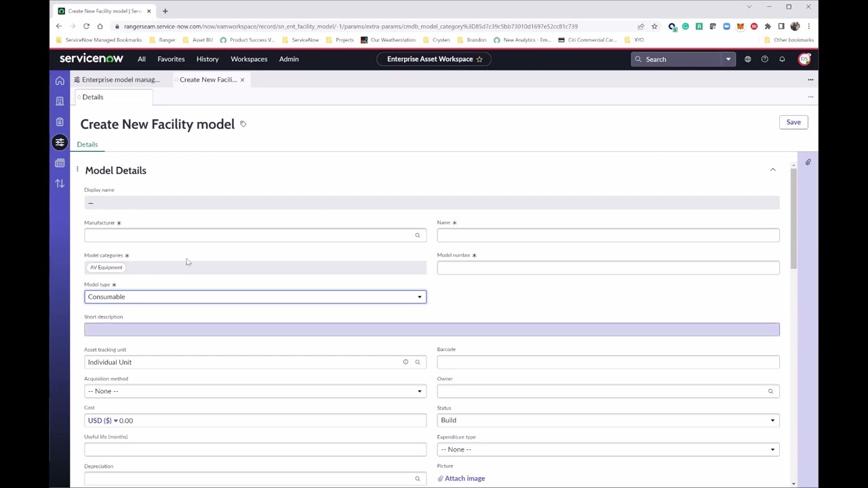This screenshot has height=488, width=868.
Task: Click the Useful life (months) input field
Action: pos(255,449)
